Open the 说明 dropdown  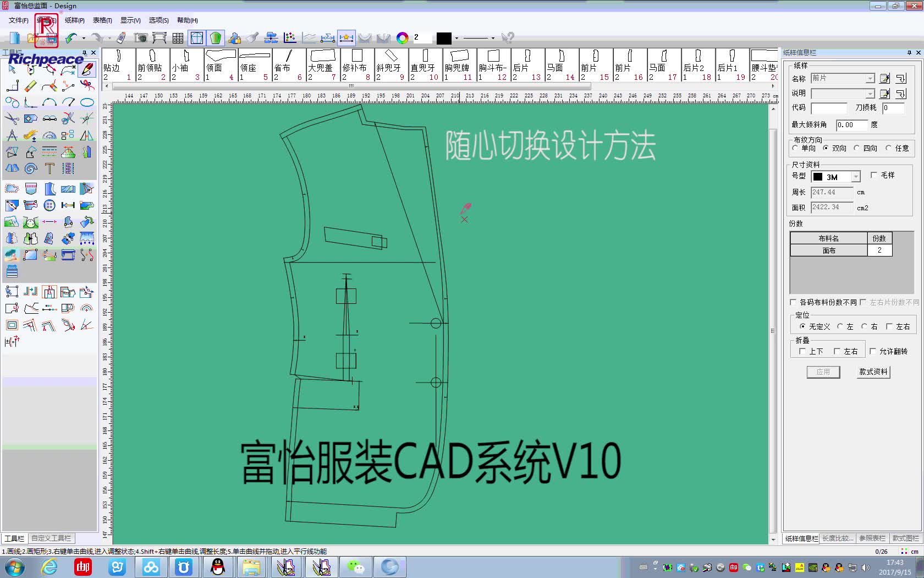pos(870,94)
